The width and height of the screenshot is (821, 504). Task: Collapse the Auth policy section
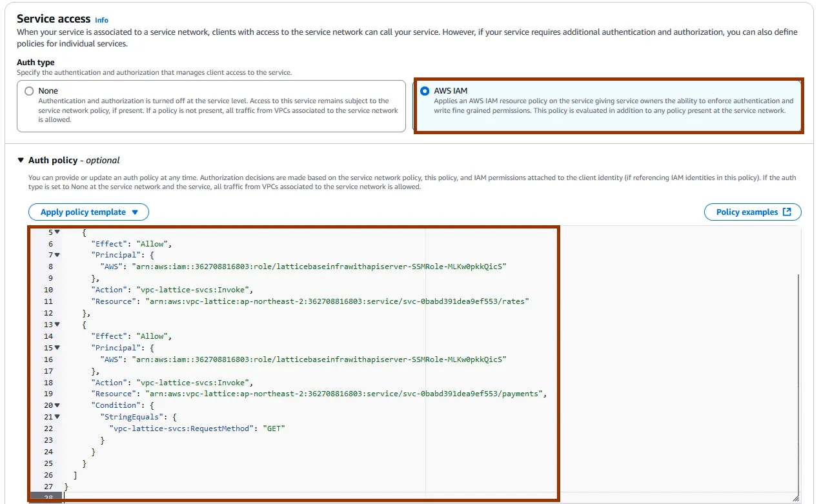[21, 160]
